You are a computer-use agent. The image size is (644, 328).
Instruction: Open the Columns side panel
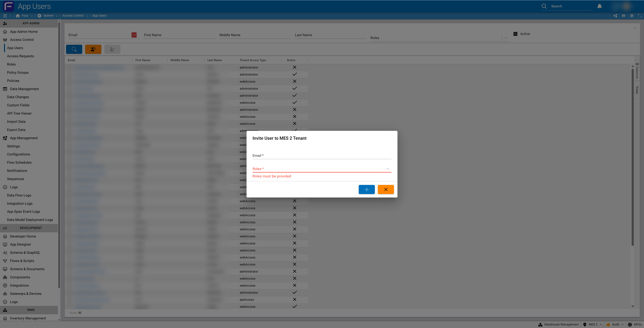coord(637,71)
